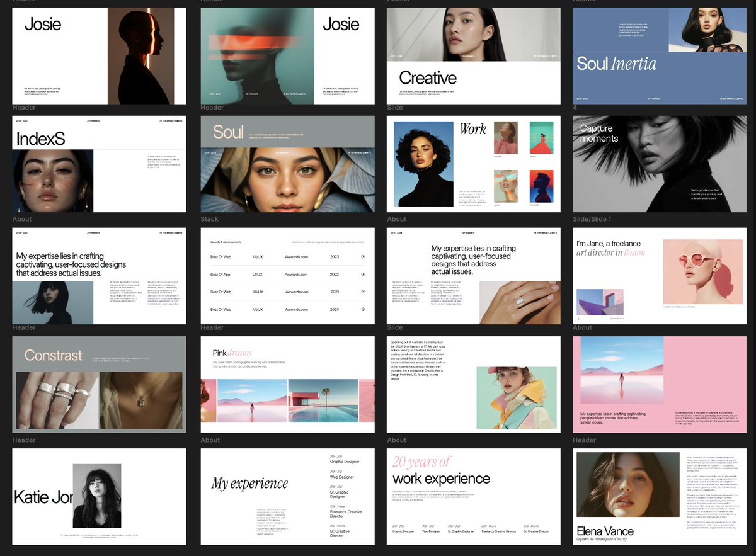Select the three-rings hand photo on the Constrast slide
The image size is (756, 556).
coord(57,399)
